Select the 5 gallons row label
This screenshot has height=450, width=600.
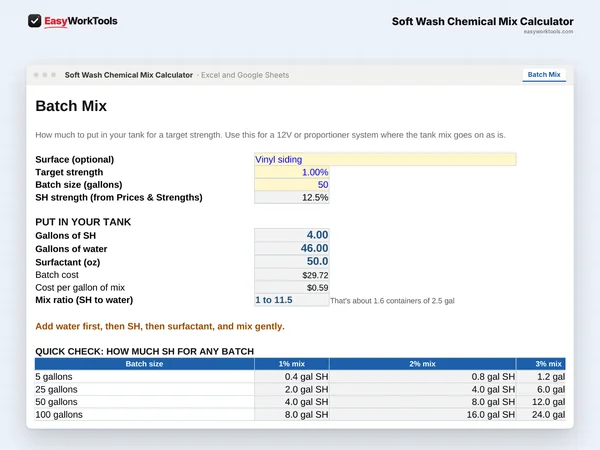click(54, 377)
